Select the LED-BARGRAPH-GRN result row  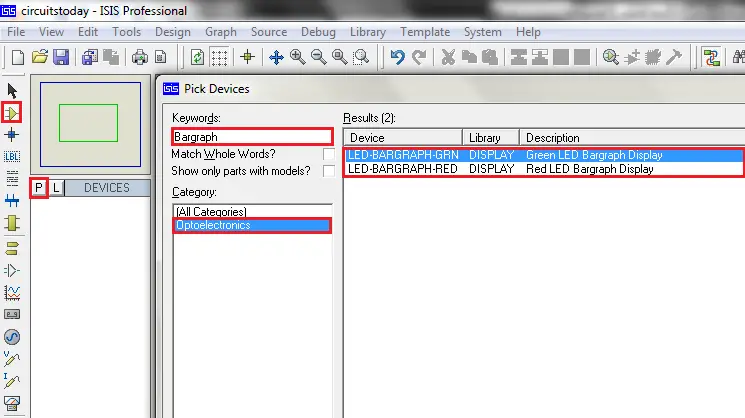(544, 155)
